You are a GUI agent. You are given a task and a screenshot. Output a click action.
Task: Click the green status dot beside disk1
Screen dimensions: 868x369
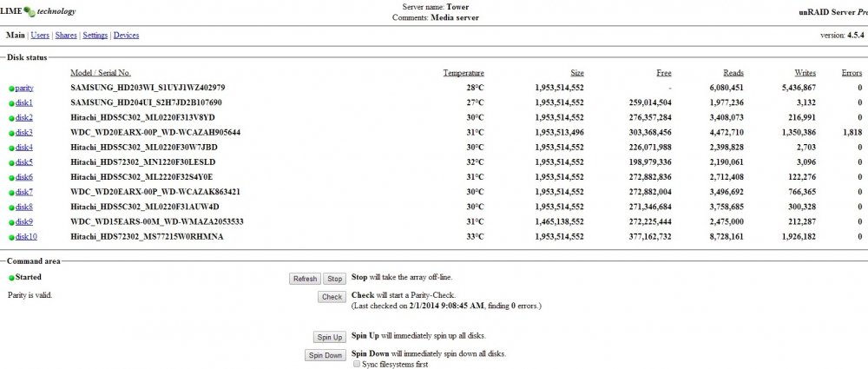click(11, 103)
